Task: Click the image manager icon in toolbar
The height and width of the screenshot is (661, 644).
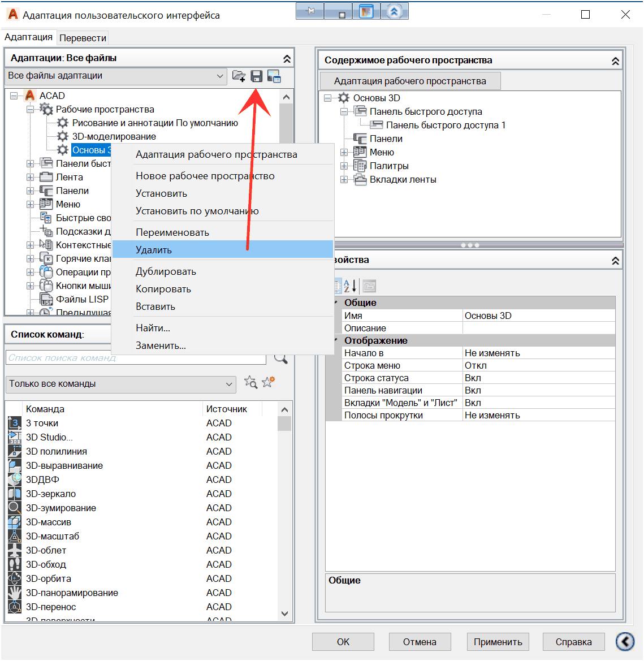Action: click(274, 76)
